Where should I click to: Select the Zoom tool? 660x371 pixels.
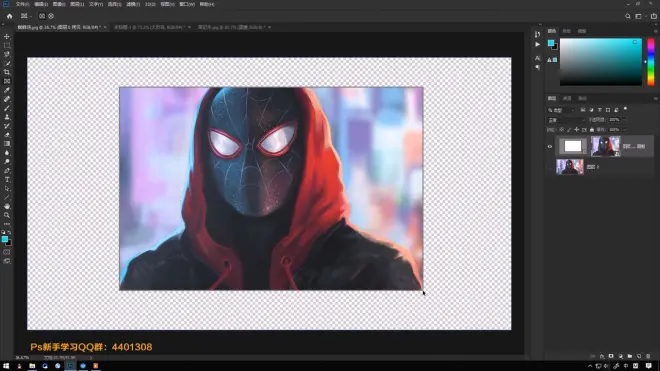coord(7,215)
